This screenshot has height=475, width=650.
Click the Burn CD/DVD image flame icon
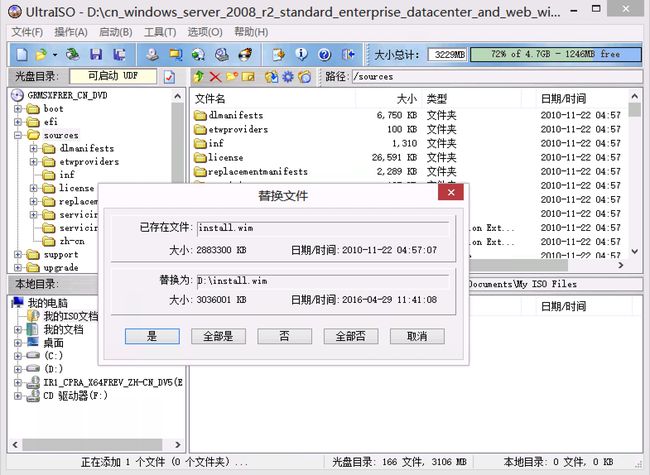[x=245, y=54]
